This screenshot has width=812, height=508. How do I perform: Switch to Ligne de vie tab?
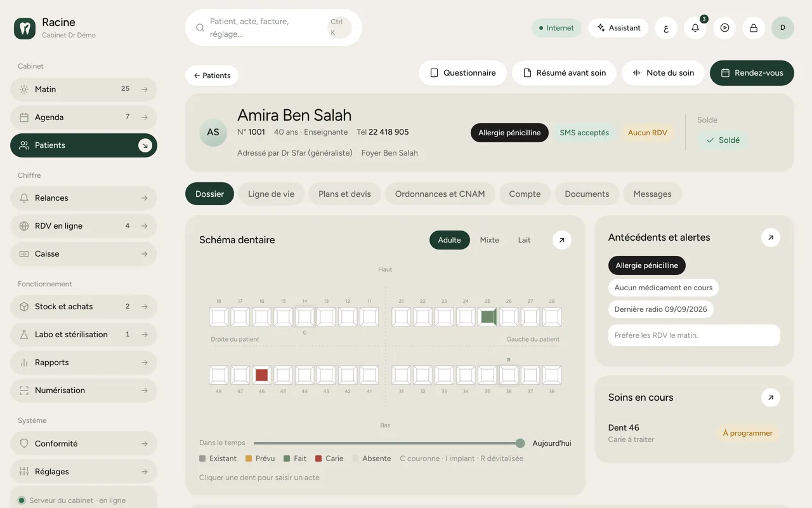point(271,194)
